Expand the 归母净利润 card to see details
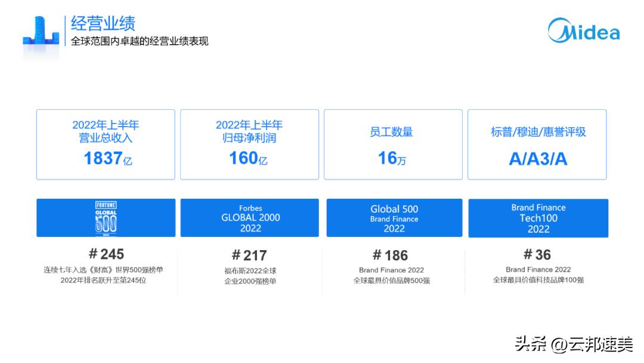This screenshot has height=363, width=644. (249, 144)
